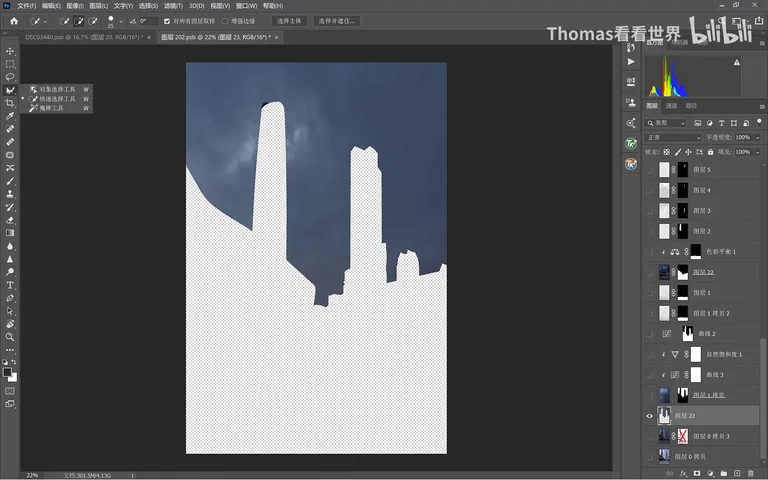Close the 图层 202.psb tab
The image size is (768, 480).
[x=276, y=37]
